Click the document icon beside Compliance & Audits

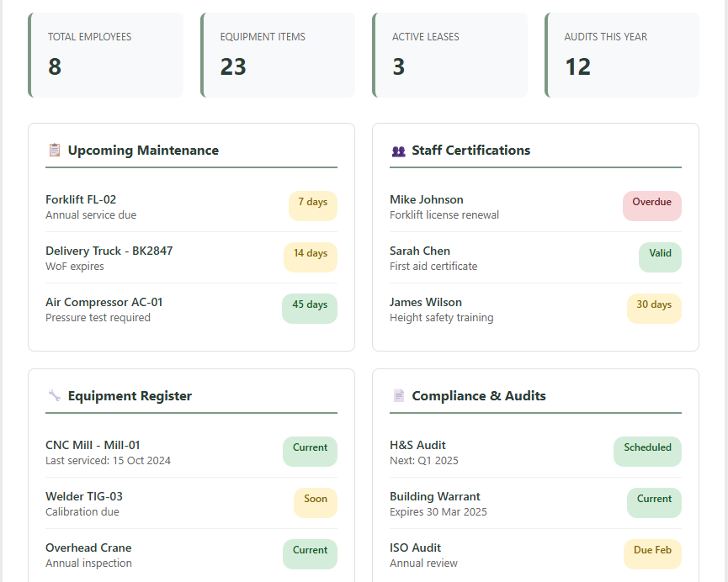(399, 396)
